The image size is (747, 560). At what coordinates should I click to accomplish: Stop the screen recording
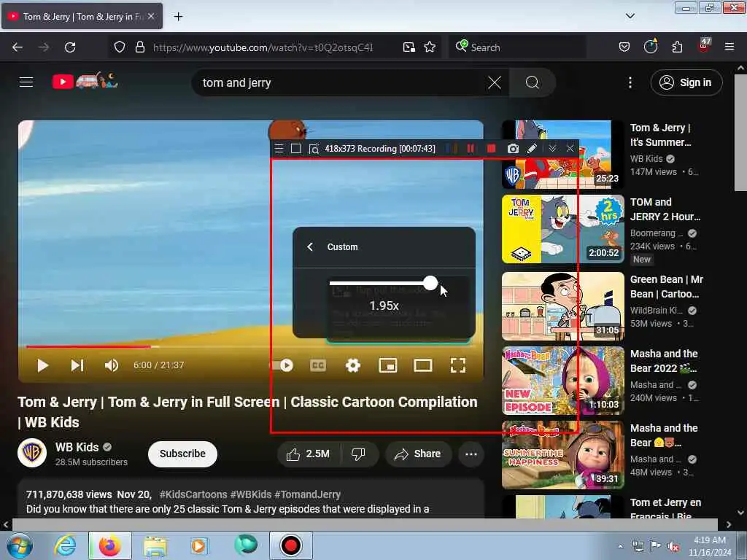pos(491,149)
